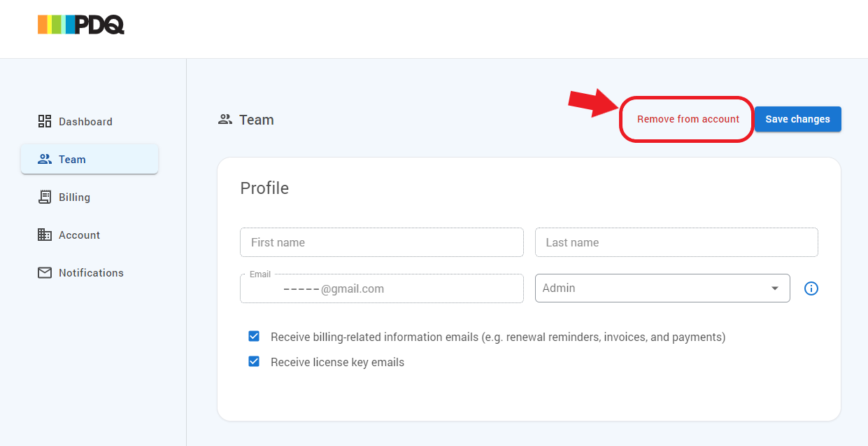Viewport: 868px width, 446px height.
Task: Click the arrow on the Admin selector
Action: coord(774,288)
